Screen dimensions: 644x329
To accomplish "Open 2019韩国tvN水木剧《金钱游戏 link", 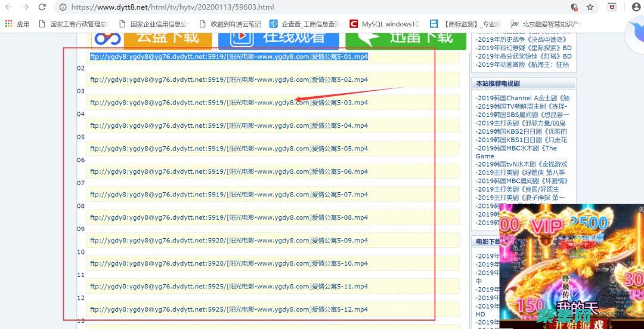I will 522,165.
